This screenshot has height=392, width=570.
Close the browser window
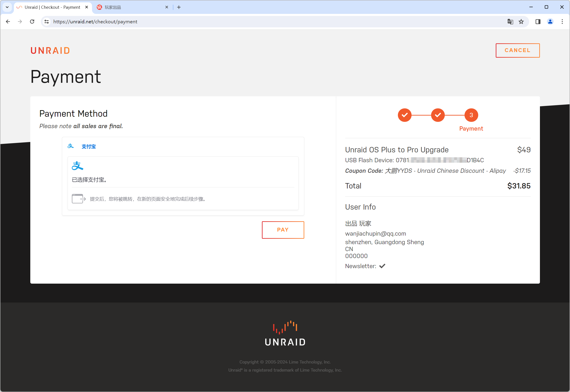562,7
